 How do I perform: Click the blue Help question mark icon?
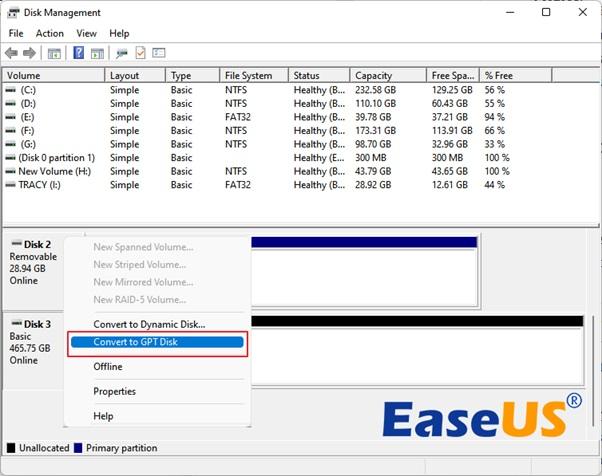click(78, 53)
